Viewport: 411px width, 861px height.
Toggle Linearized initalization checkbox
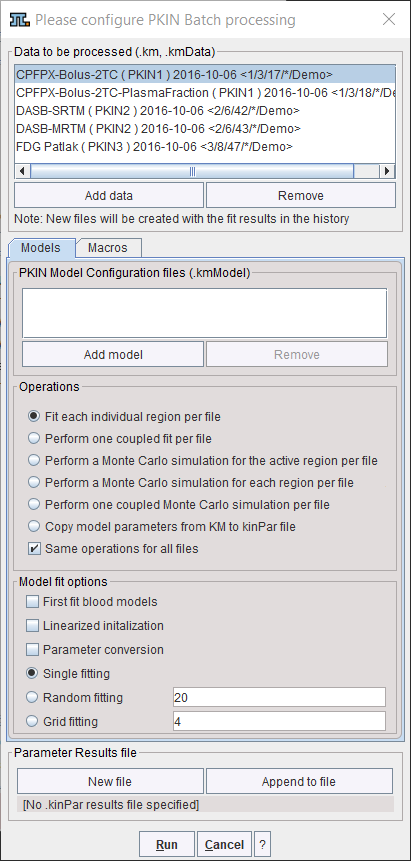click(x=33, y=625)
